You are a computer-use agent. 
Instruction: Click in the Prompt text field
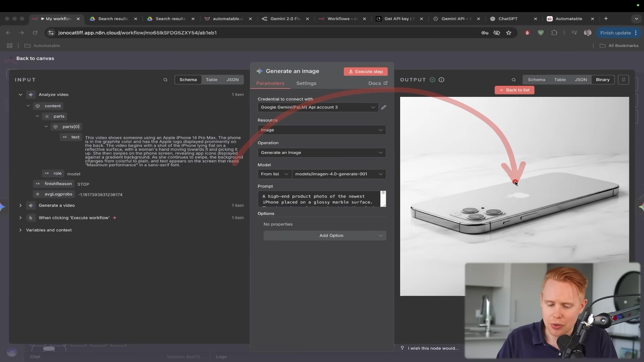coord(319,199)
